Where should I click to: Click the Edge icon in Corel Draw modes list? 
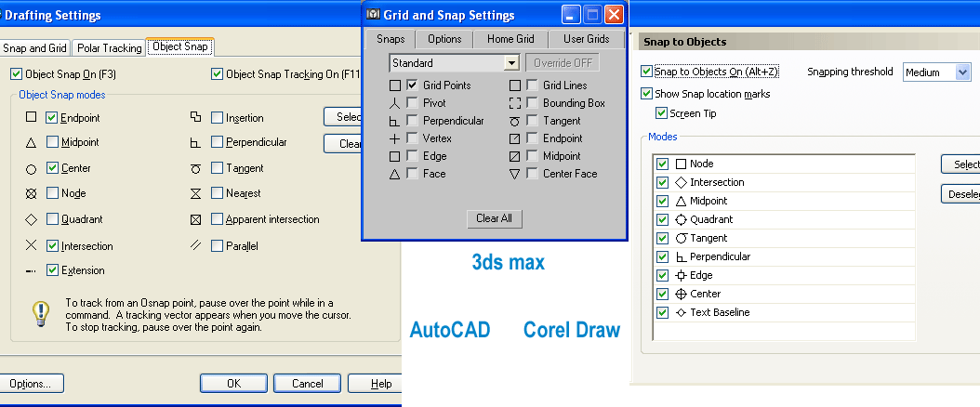click(682, 275)
